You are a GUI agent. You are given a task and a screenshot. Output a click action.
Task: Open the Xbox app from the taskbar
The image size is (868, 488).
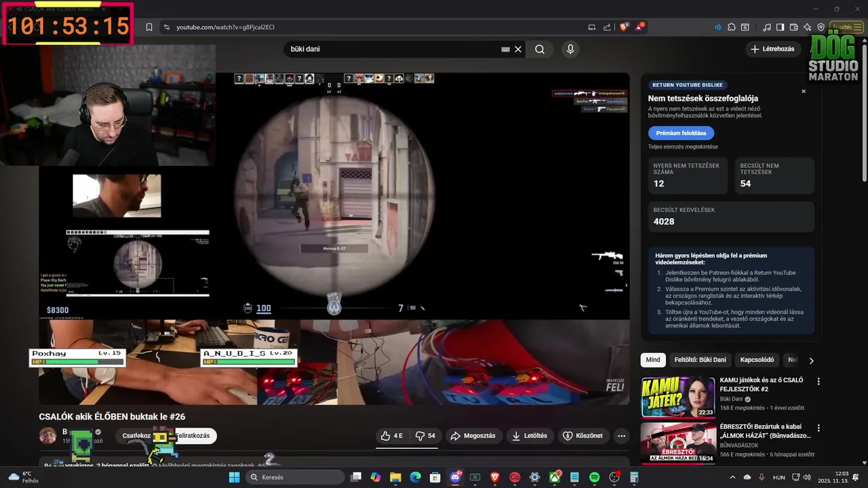[555, 477]
